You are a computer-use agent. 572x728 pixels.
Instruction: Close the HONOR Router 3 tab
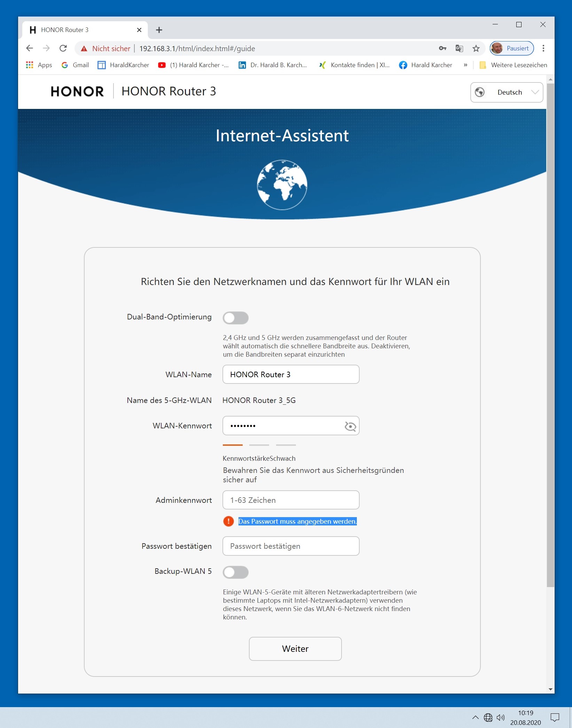click(139, 30)
